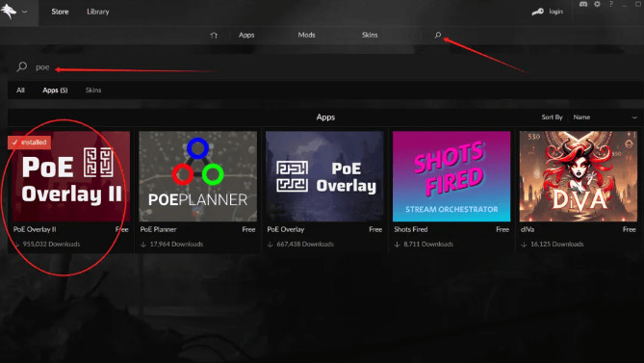Image resolution: width=644 pixels, height=363 pixels.
Task: Go to store home icon
Action: pos(214,36)
